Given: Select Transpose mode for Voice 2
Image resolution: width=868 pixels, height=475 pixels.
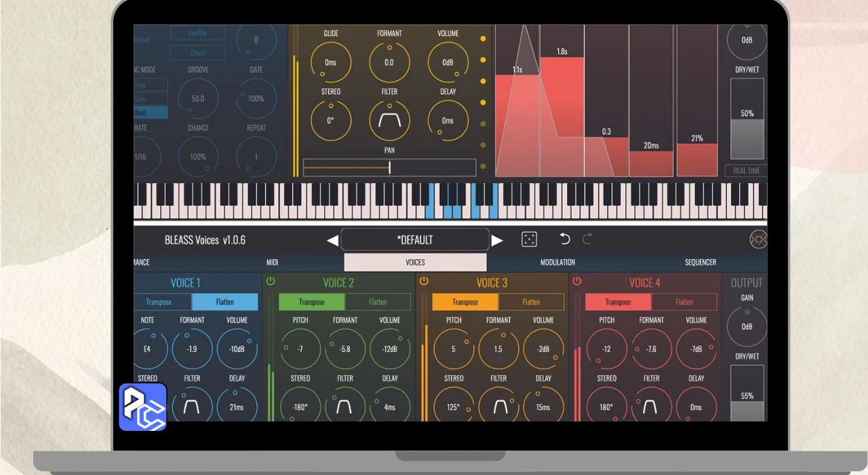Looking at the screenshot, I should pyautogui.click(x=312, y=302).
